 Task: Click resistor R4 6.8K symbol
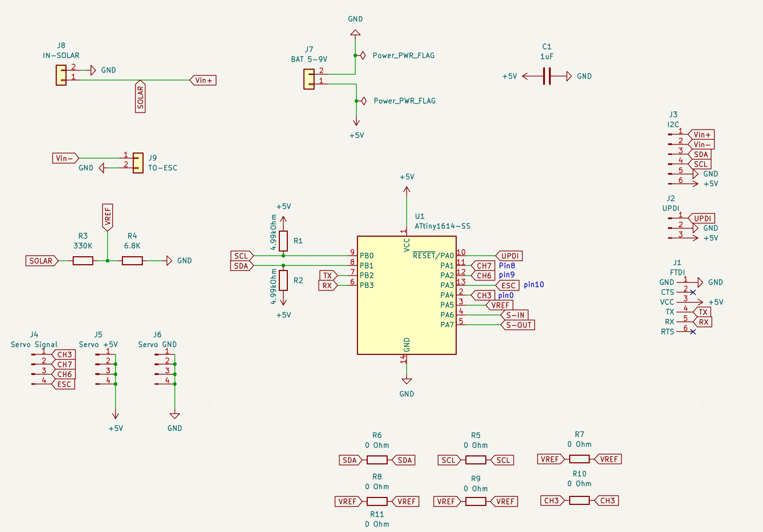click(132, 261)
